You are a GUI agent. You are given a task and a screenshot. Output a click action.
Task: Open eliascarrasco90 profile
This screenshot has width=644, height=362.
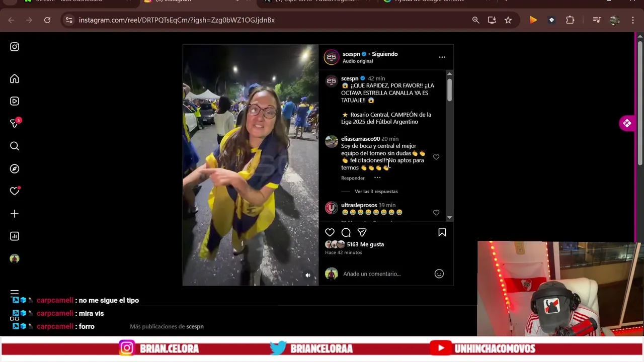[x=360, y=139]
